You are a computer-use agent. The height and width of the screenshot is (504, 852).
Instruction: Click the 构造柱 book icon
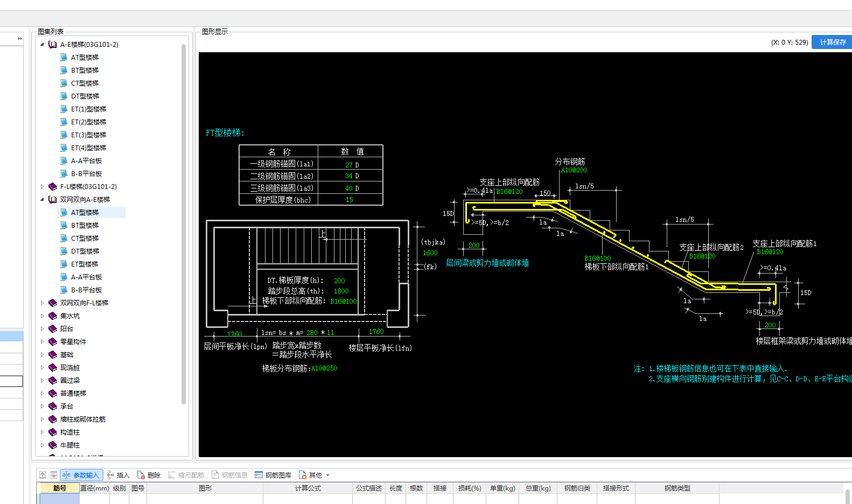(x=53, y=432)
